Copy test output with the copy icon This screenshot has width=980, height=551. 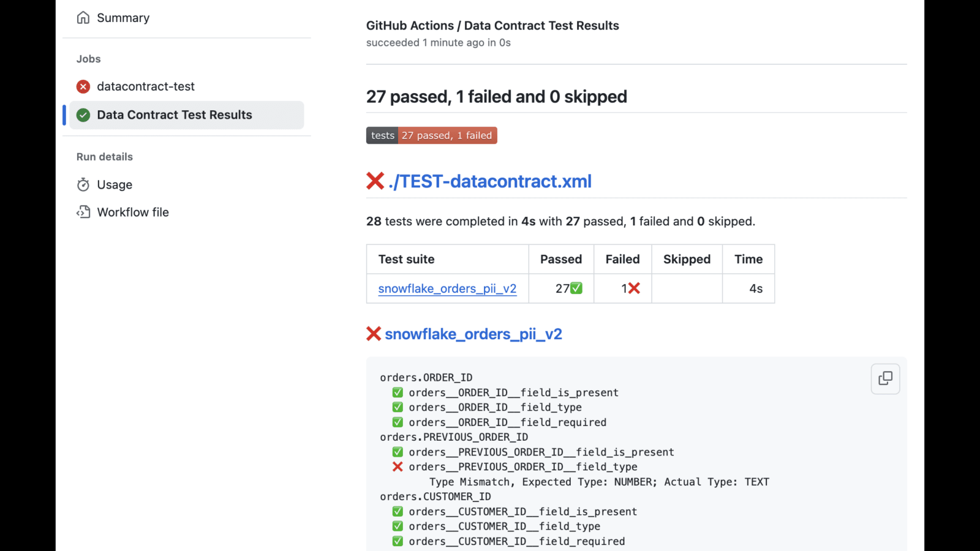[x=885, y=378]
